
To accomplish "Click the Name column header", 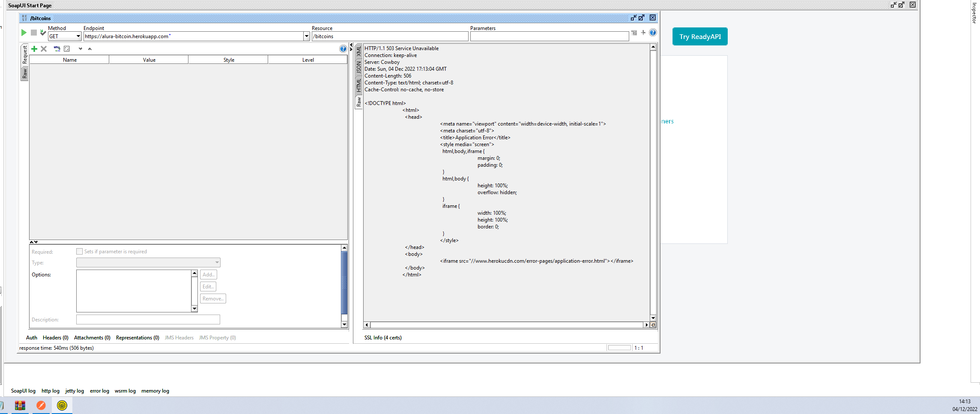I will 69,60.
